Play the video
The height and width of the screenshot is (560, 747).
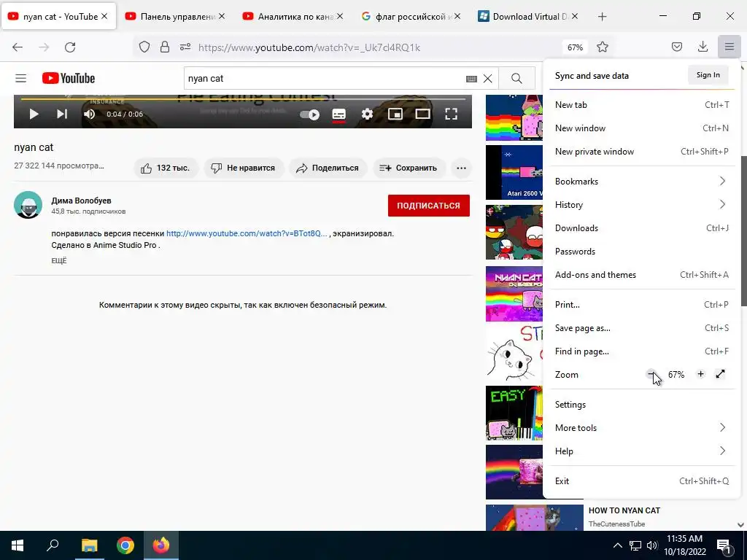pos(34,114)
